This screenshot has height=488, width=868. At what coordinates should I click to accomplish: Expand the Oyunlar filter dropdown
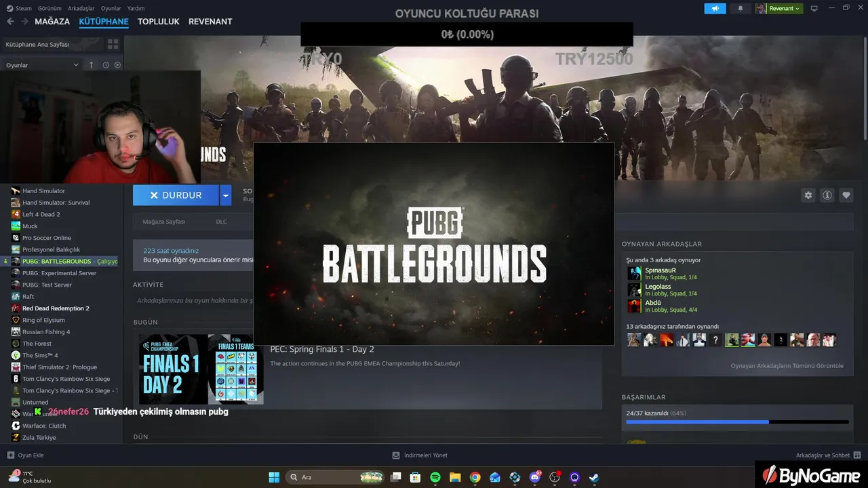tap(42, 65)
